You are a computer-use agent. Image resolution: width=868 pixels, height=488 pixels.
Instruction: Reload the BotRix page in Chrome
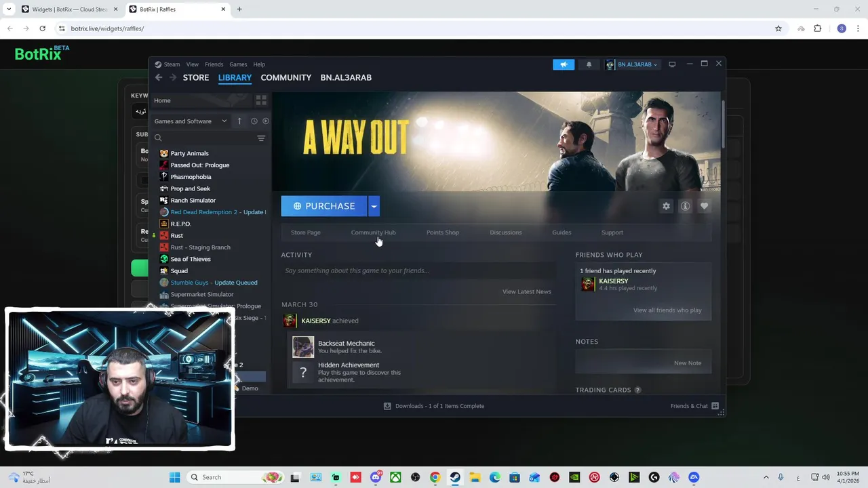point(42,28)
